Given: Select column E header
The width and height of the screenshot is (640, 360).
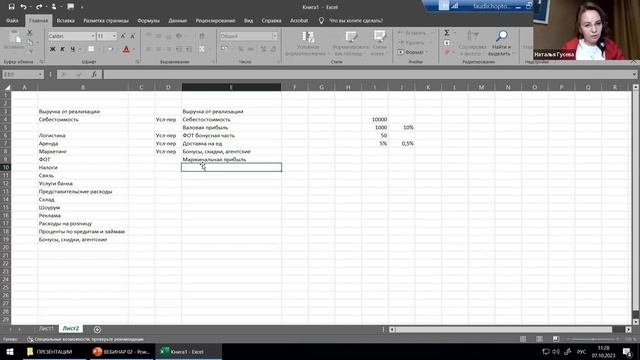Looking at the screenshot, I should [231, 87].
